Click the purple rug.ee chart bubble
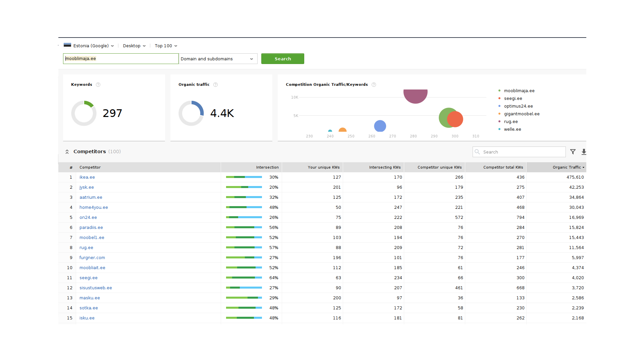Viewport: 644px width, 362px height. click(x=415, y=96)
